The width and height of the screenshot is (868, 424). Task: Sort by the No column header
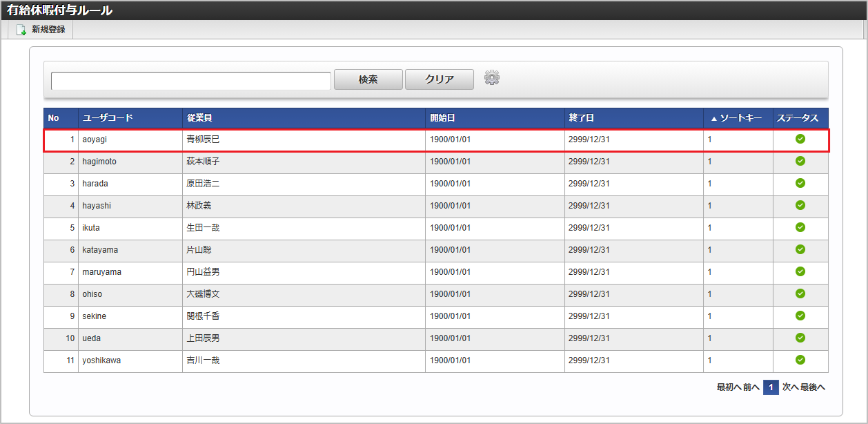pyautogui.click(x=61, y=118)
